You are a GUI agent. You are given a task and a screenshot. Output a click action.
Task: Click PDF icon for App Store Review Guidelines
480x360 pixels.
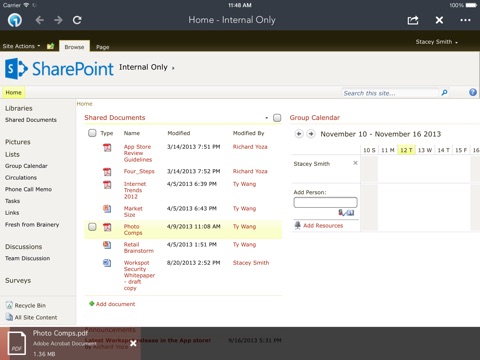pos(107,147)
